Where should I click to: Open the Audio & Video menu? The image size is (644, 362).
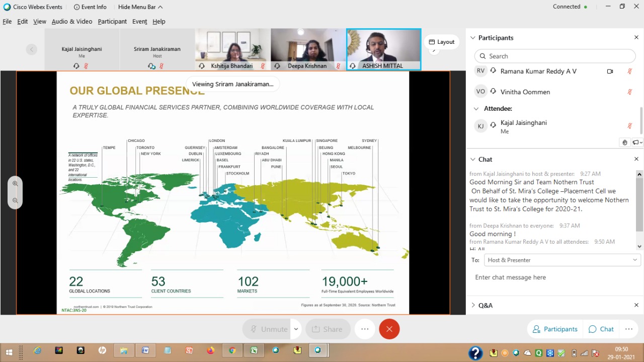(71, 22)
